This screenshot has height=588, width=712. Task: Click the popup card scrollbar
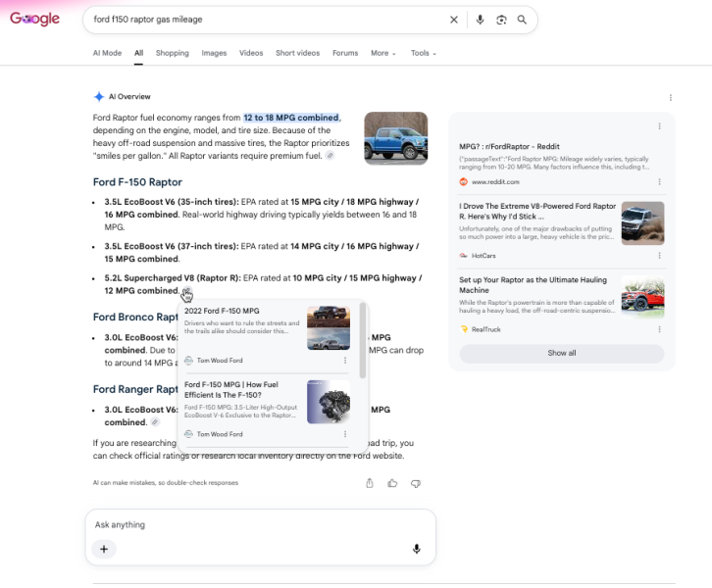[362, 340]
